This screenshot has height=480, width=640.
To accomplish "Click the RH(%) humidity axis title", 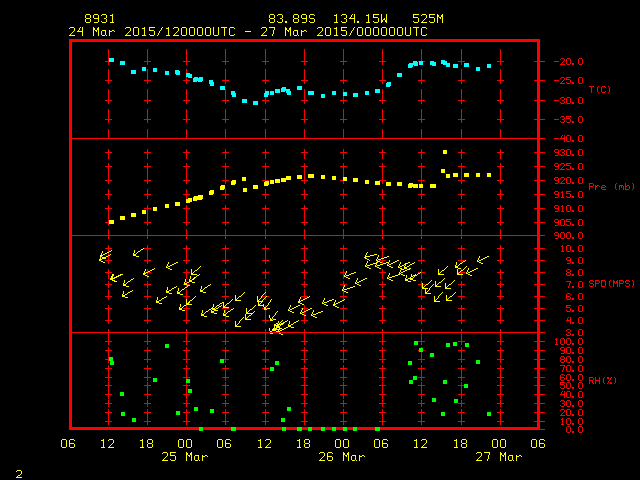I will [x=602, y=380].
